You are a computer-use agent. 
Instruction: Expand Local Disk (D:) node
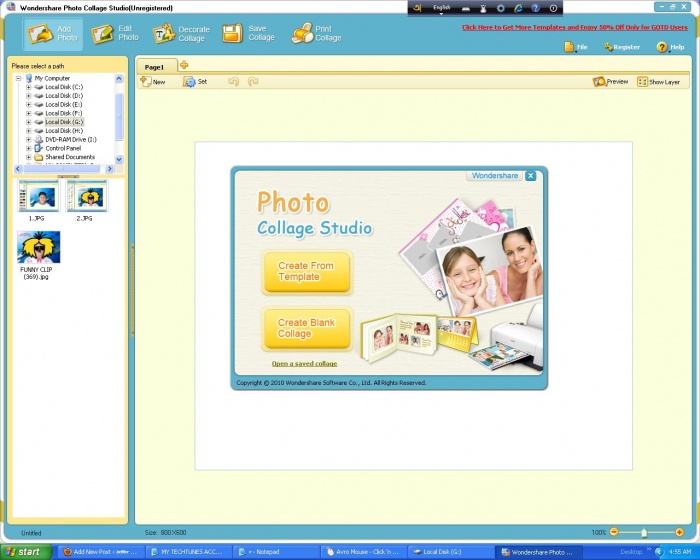[29, 96]
